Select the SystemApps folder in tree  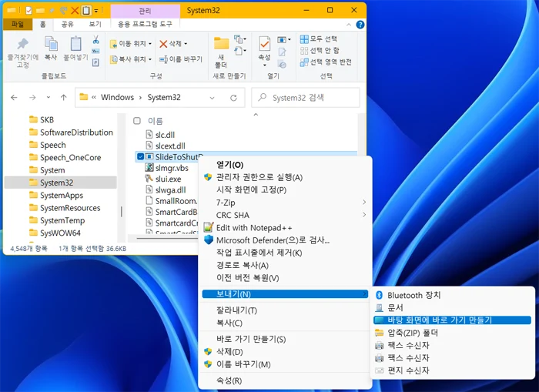click(x=62, y=196)
